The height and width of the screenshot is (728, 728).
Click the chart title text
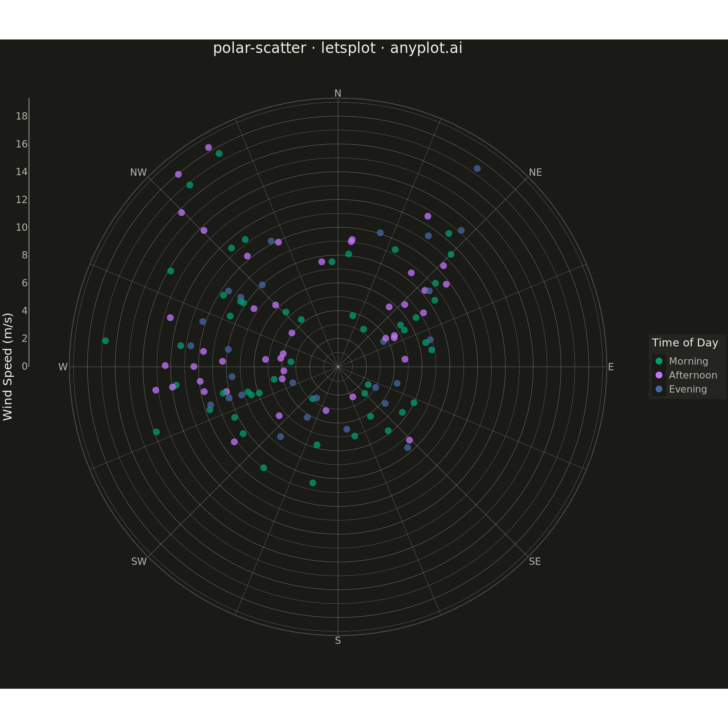338,48
